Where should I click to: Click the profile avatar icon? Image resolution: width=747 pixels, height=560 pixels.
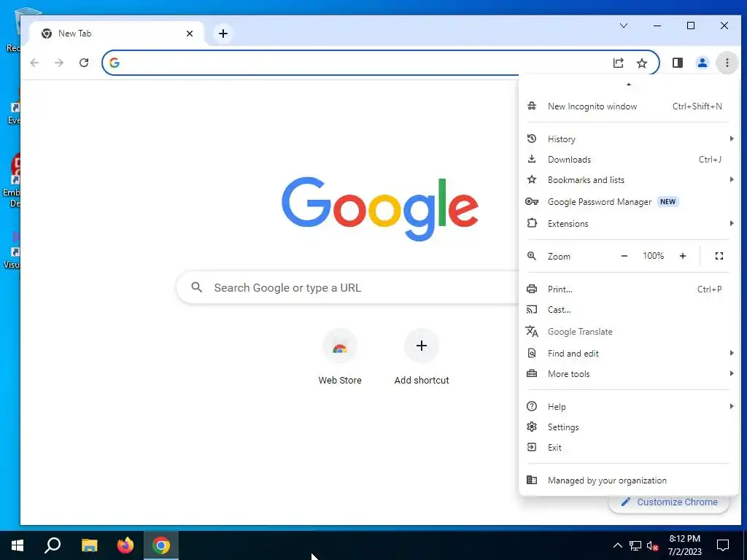702,63
